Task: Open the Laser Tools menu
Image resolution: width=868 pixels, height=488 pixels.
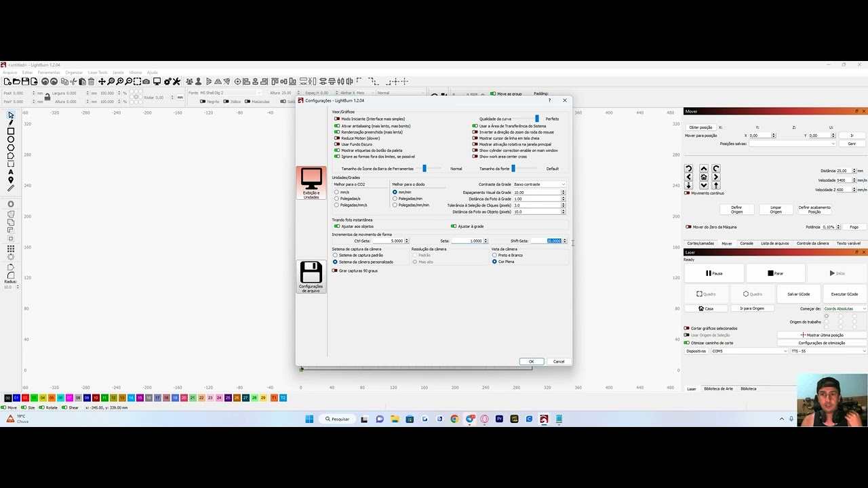Action: click(x=98, y=73)
